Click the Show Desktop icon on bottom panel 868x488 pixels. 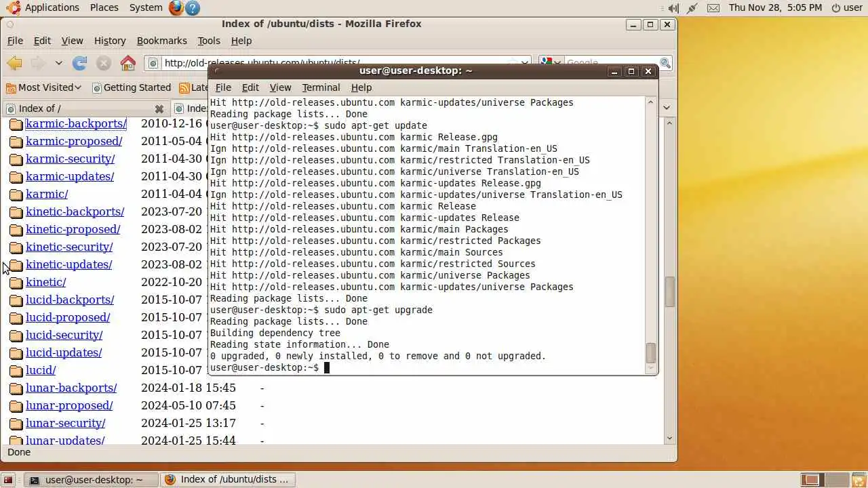pos(8,480)
